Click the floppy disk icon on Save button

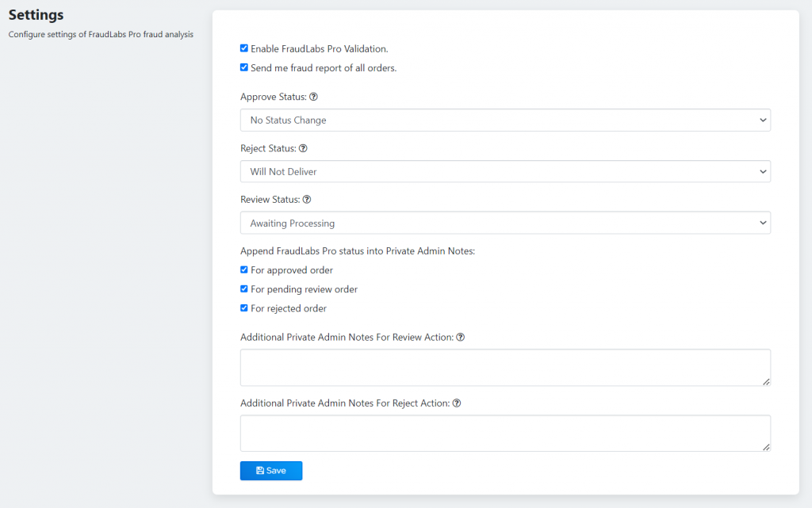[x=259, y=470]
